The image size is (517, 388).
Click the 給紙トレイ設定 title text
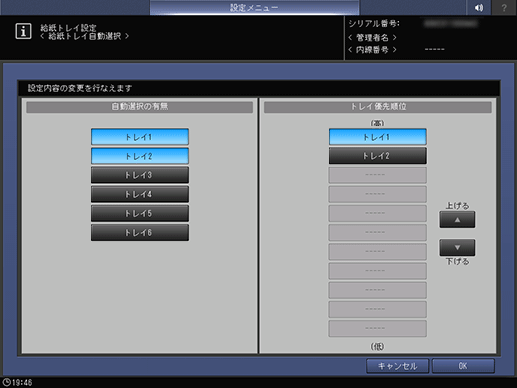point(68,28)
